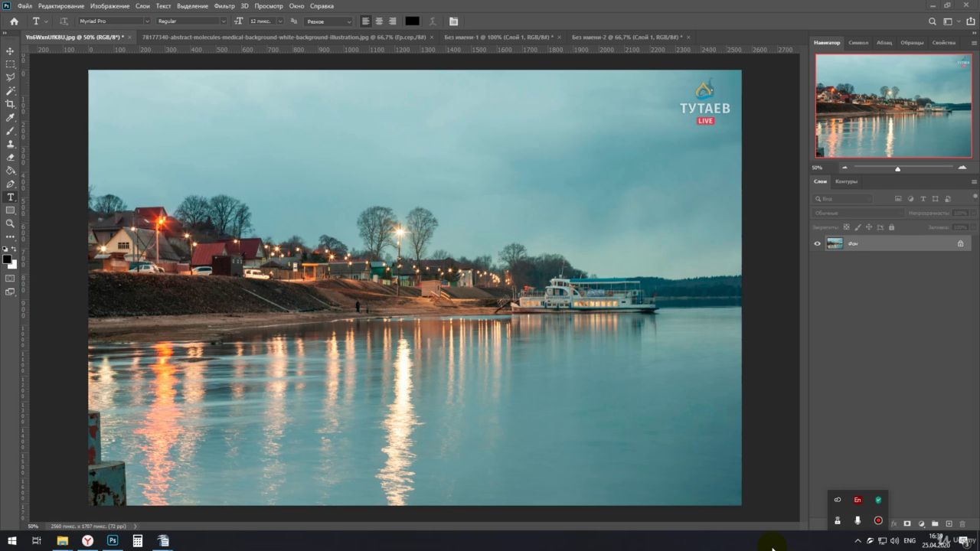Open the layer blend mode Обычные dropdown

point(857,213)
